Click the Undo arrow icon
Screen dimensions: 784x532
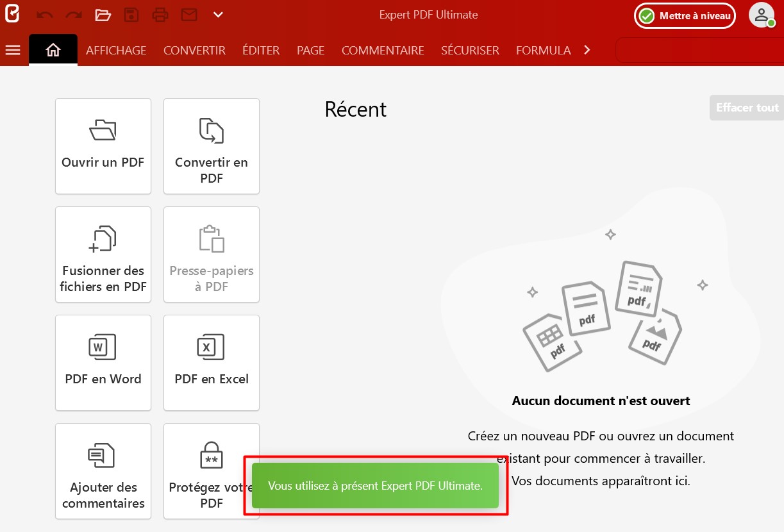click(45, 15)
